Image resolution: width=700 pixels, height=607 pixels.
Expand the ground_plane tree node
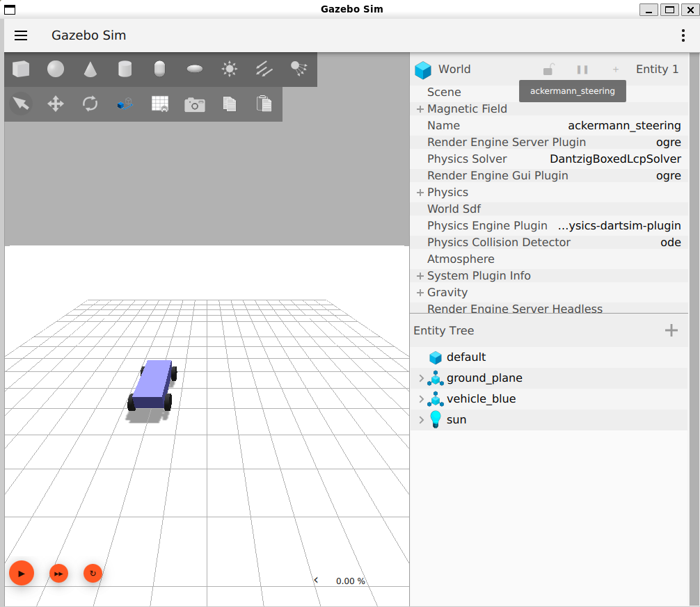point(421,378)
